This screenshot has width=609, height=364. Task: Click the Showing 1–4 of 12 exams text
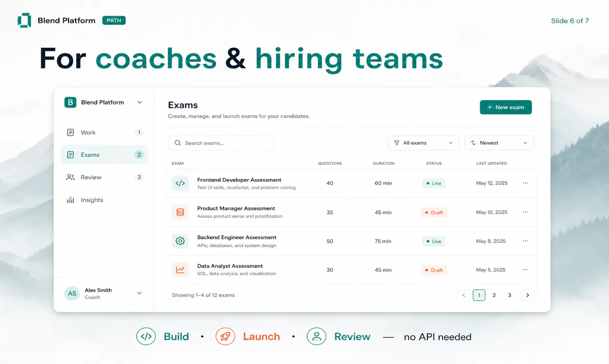click(x=203, y=295)
